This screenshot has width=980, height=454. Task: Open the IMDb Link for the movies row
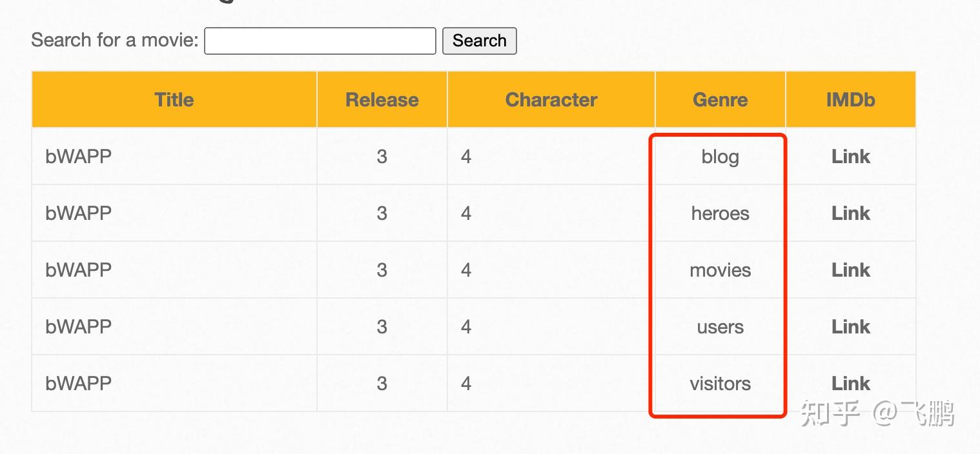click(x=850, y=270)
